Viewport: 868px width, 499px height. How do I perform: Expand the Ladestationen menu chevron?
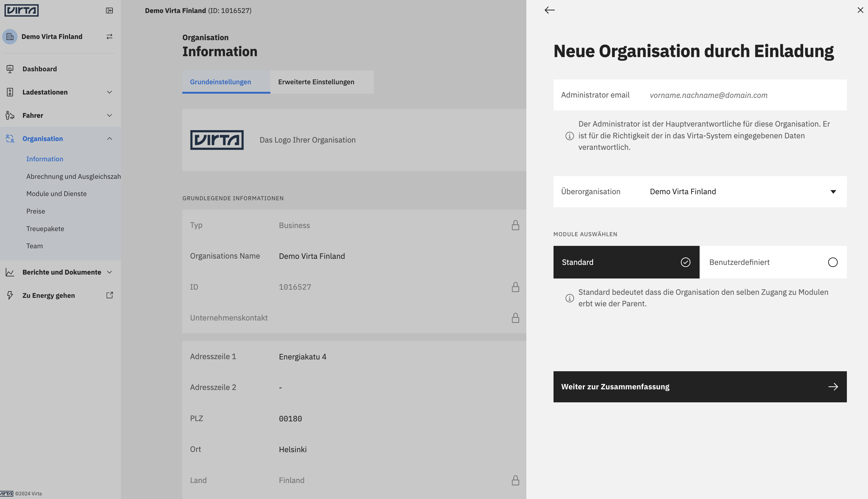pyautogui.click(x=109, y=92)
